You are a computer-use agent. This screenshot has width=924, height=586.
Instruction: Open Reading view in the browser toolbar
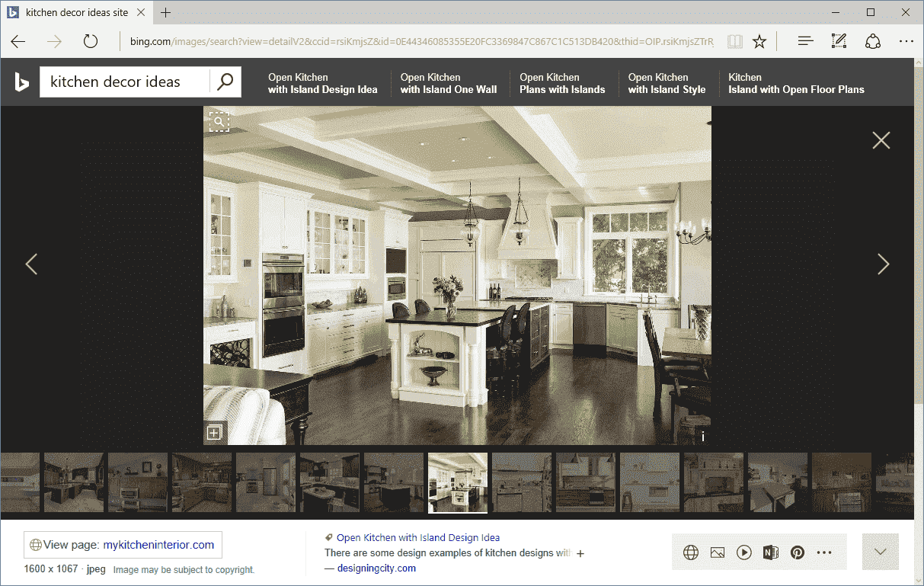click(734, 41)
